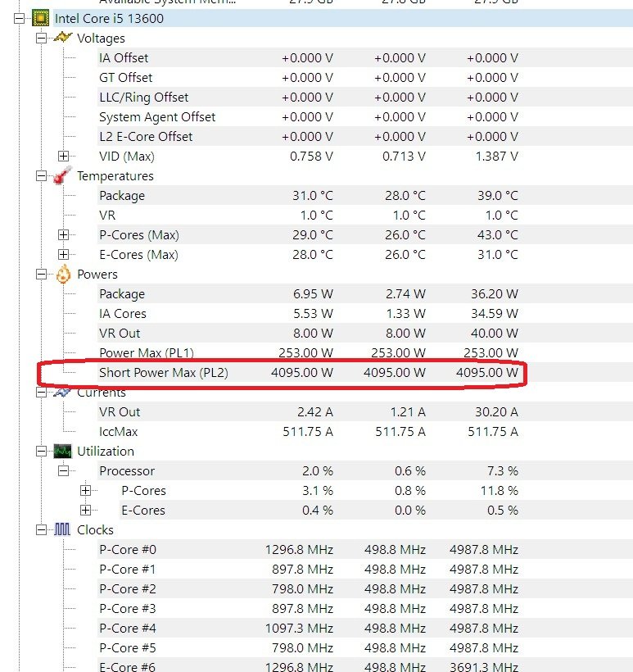Click the Temperatures thermometer icon
This screenshot has height=672, width=633.
[62, 175]
